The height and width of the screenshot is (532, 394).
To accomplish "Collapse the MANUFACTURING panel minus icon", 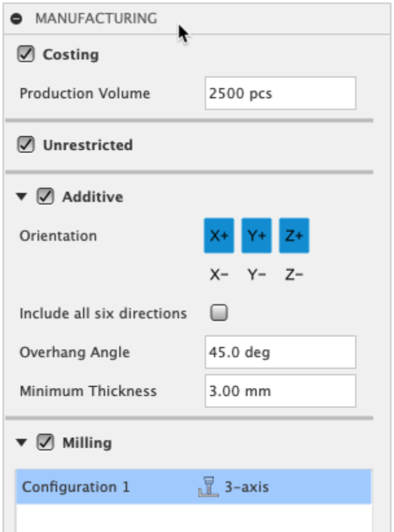I will pos(17,19).
